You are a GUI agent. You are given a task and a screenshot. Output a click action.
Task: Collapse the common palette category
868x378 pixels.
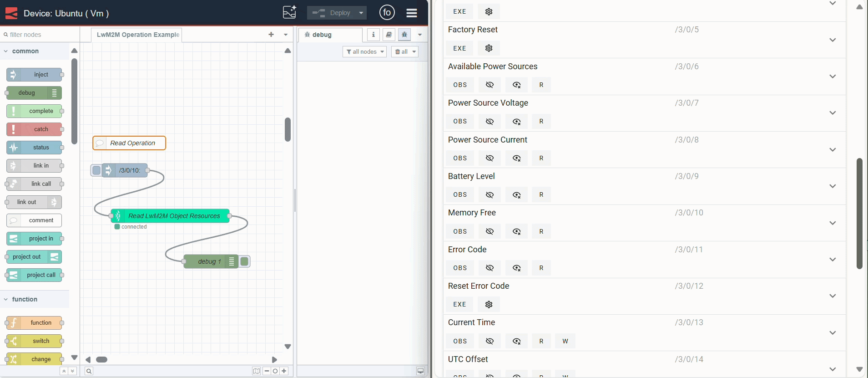[25, 51]
